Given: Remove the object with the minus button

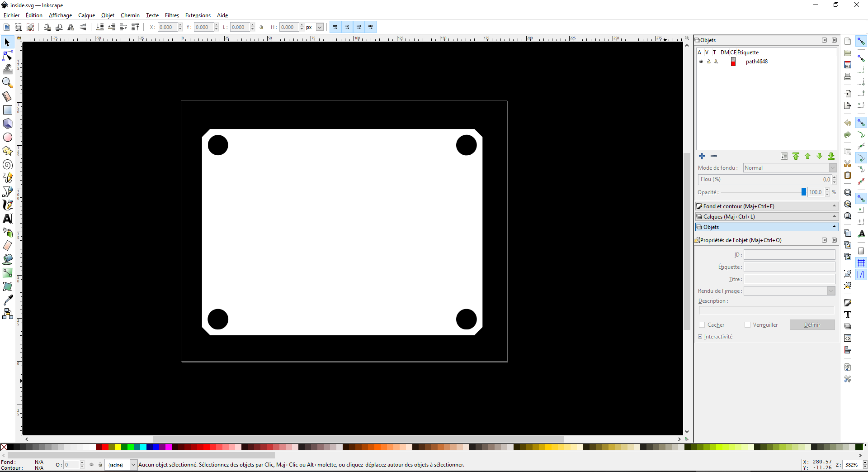Looking at the screenshot, I should tap(714, 156).
